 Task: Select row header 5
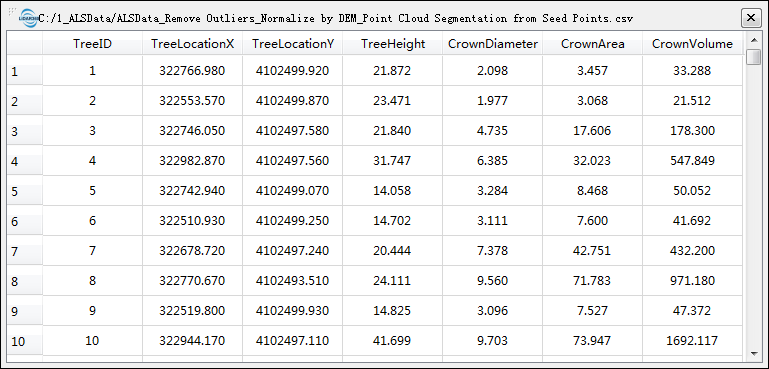[25, 191]
